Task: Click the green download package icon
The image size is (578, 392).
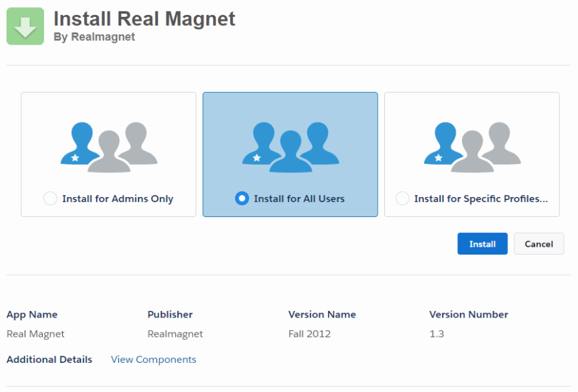Action: point(25,26)
